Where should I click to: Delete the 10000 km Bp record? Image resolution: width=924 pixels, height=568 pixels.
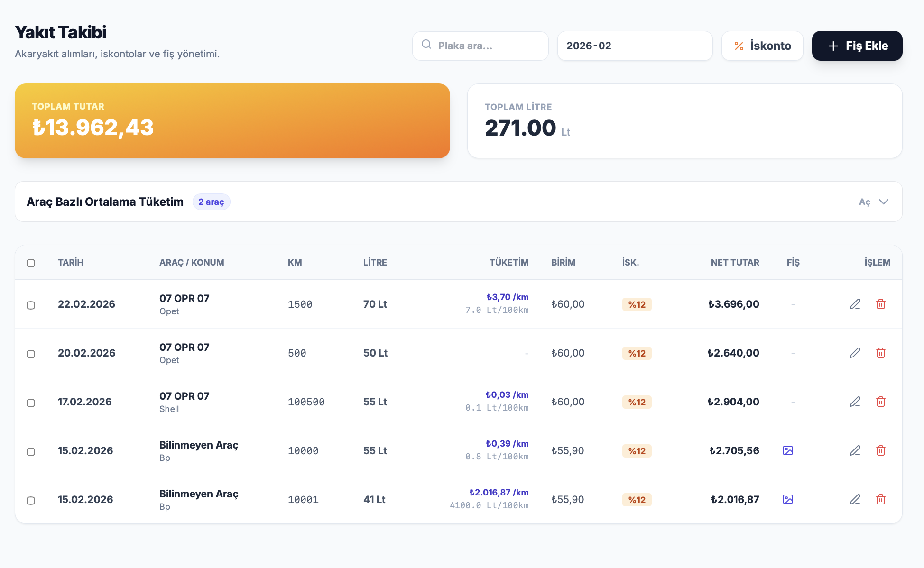point(881,450)
